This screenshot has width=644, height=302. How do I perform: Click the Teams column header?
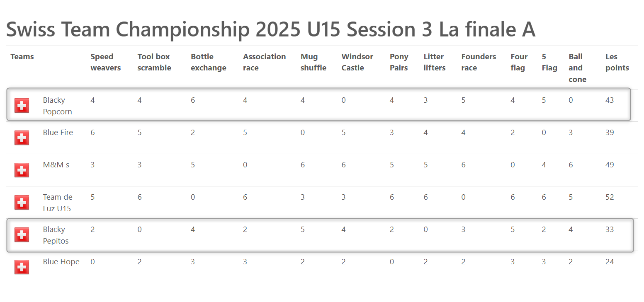click(22, 57)
